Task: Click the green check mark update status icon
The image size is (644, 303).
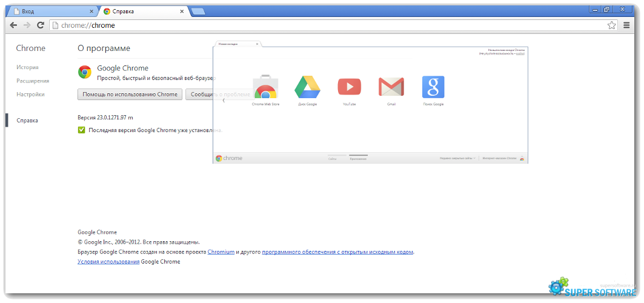Action: [81, 130]
